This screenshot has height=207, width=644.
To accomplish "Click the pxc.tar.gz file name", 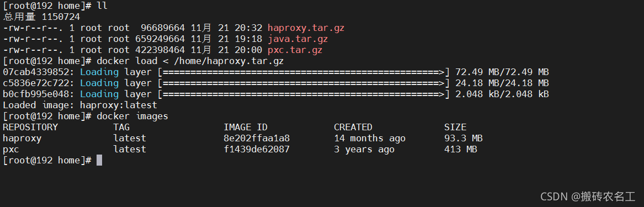I will [295, 51].
